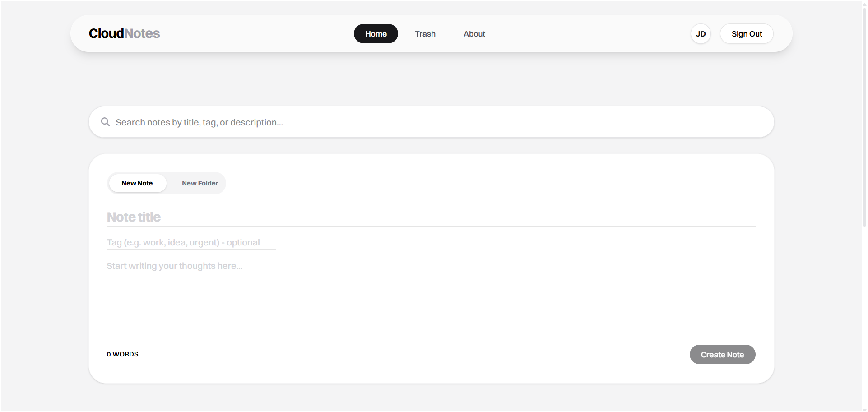Screen dimensions: 868x412
Task: Click the Note title field
Action: pyautogui.click(x=432, y=217)
